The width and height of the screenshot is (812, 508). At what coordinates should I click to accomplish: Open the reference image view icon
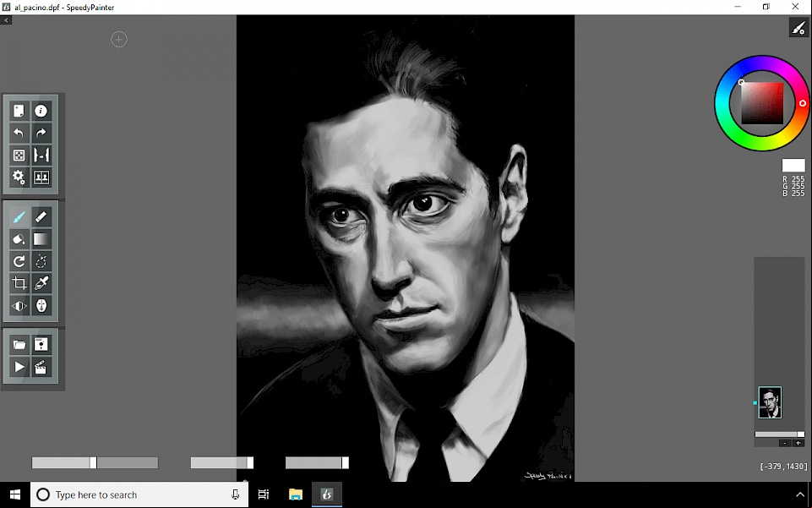(41, 178)
